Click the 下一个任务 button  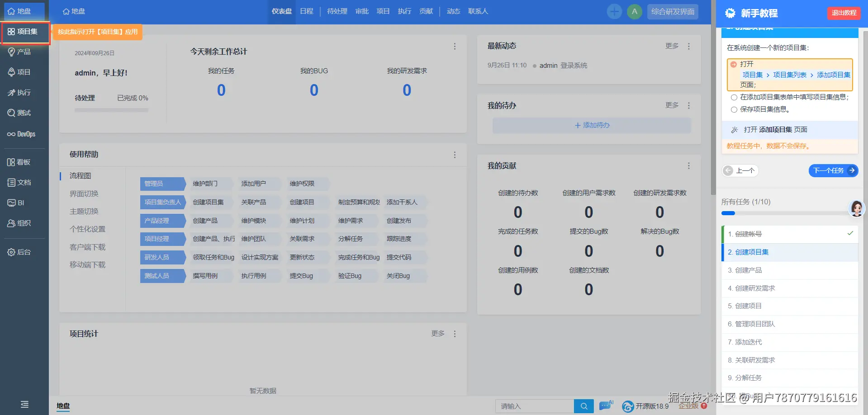point(833,170)
